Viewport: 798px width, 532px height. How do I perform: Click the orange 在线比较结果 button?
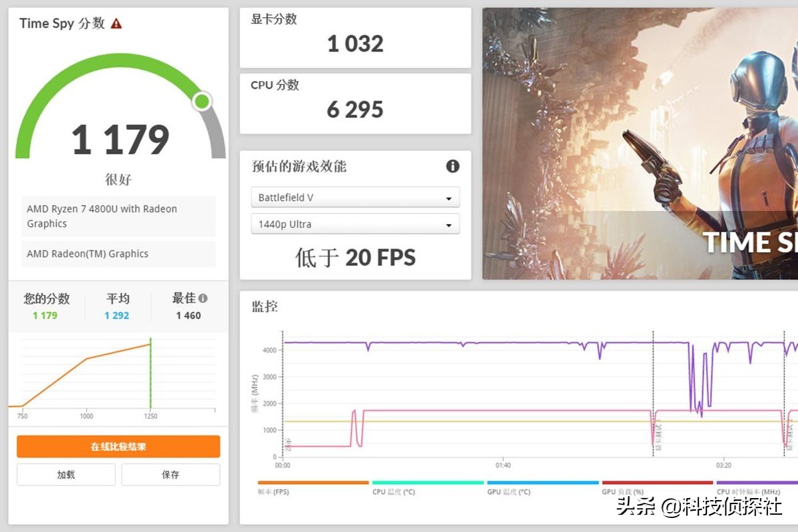click(118, 447)
